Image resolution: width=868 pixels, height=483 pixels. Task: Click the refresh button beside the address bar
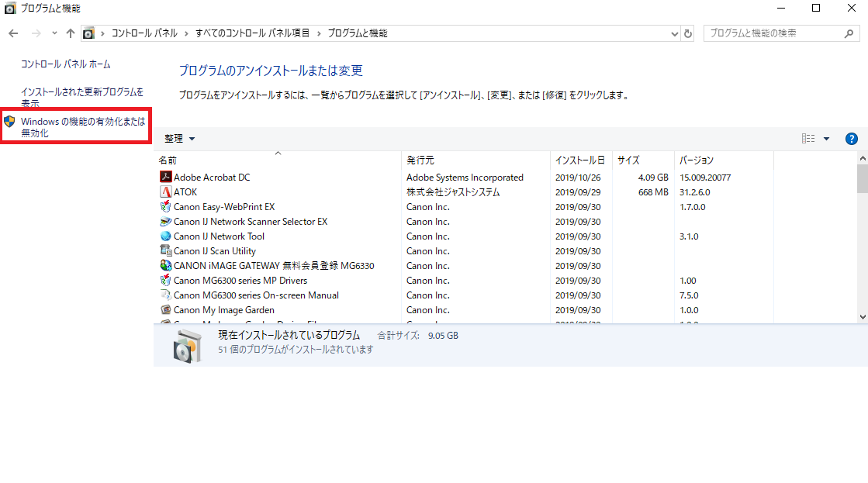click(688, 33)
